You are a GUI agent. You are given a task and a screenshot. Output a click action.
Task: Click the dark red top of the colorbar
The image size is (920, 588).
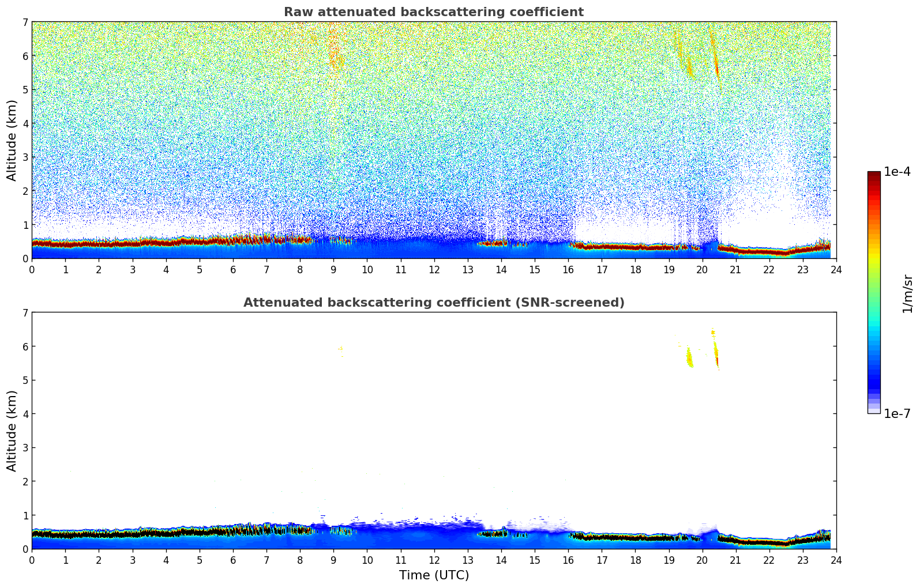coord(874,175)
